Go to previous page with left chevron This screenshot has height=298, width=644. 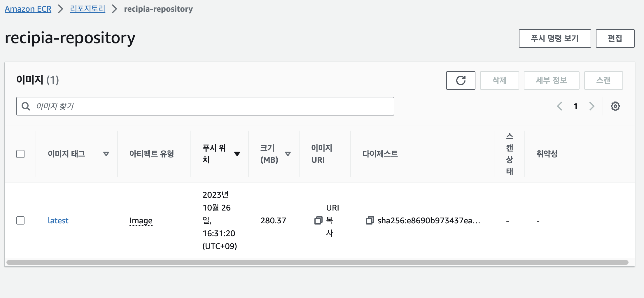[x=559, y=106]
